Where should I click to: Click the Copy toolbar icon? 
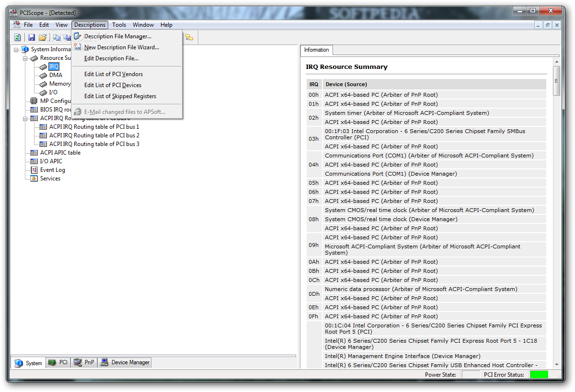pos(57,37)
